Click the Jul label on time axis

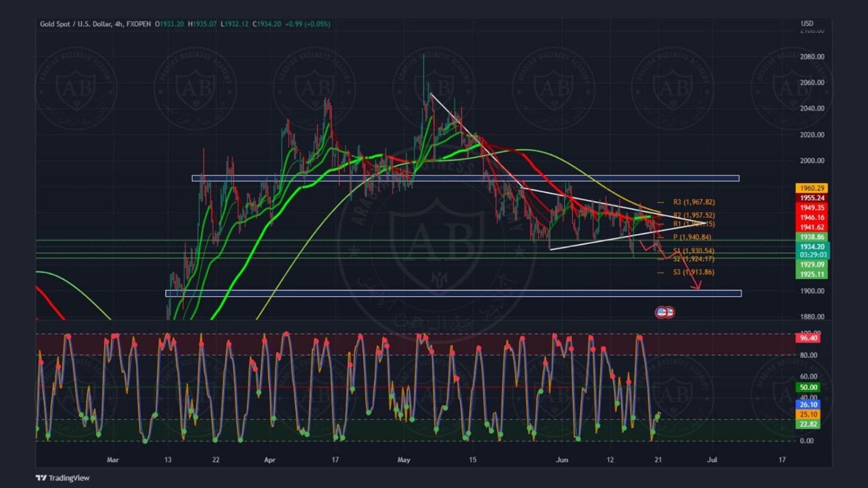tap(712, 460)
